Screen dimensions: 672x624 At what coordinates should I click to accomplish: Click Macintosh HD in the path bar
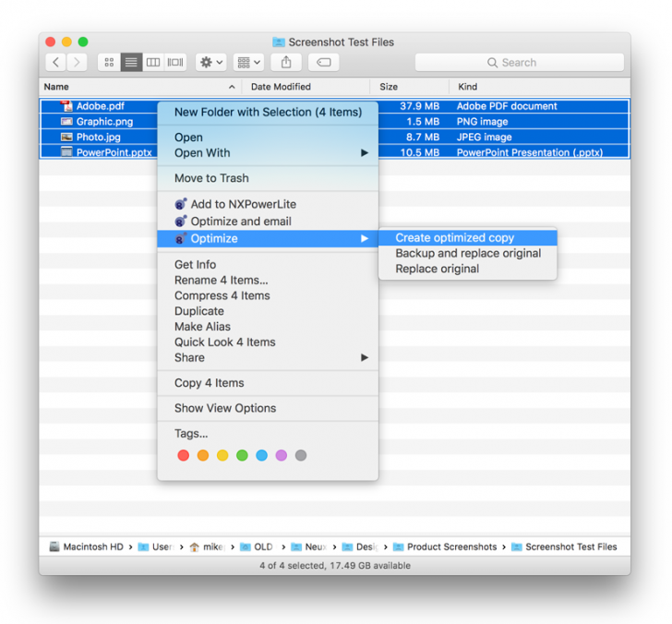coord(87,546)
